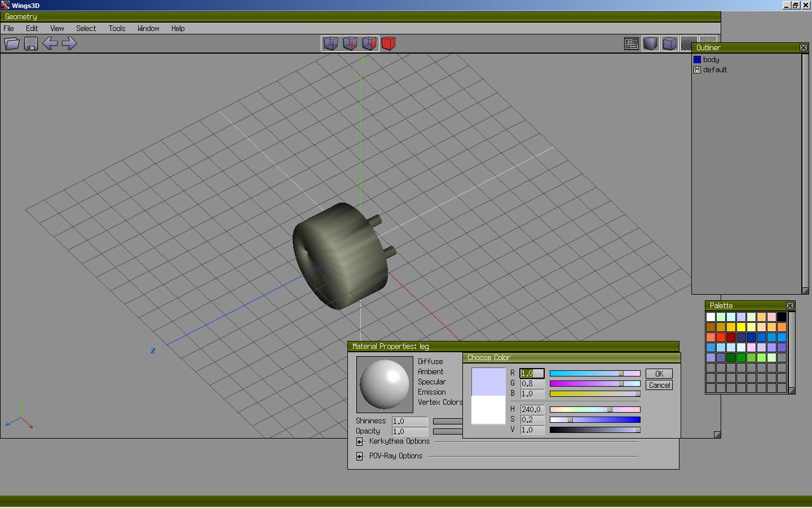Pick the black swatch in the Palette
The width and height of the screenshot is (812, 508).
[x=782, y=317]
